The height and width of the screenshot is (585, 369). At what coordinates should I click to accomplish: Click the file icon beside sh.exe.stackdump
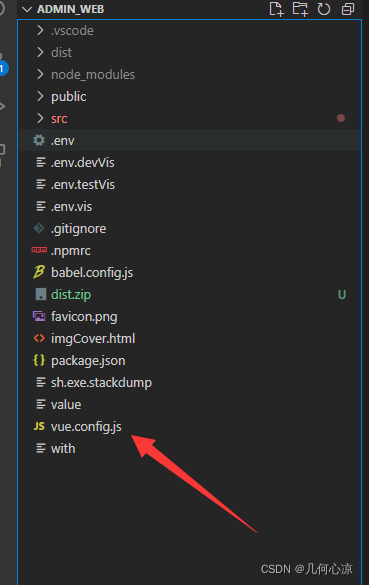pyautogui.click(x=40, y=382)
